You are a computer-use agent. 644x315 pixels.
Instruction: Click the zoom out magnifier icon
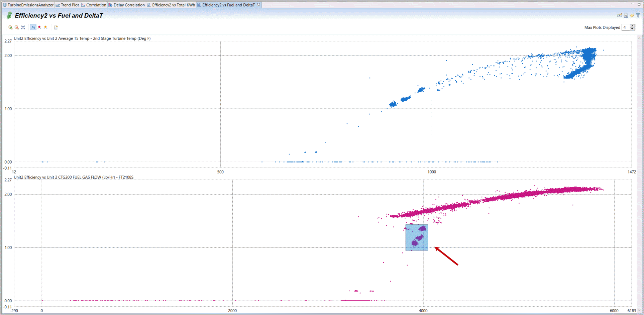click(17, 27)
